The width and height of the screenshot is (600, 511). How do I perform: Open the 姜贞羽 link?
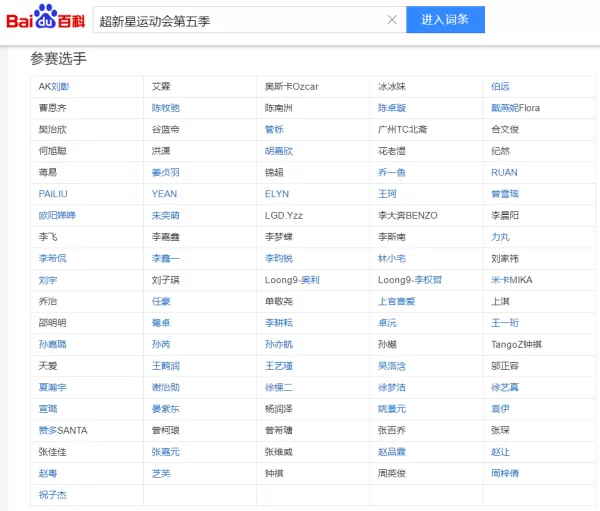click(165, 172)
